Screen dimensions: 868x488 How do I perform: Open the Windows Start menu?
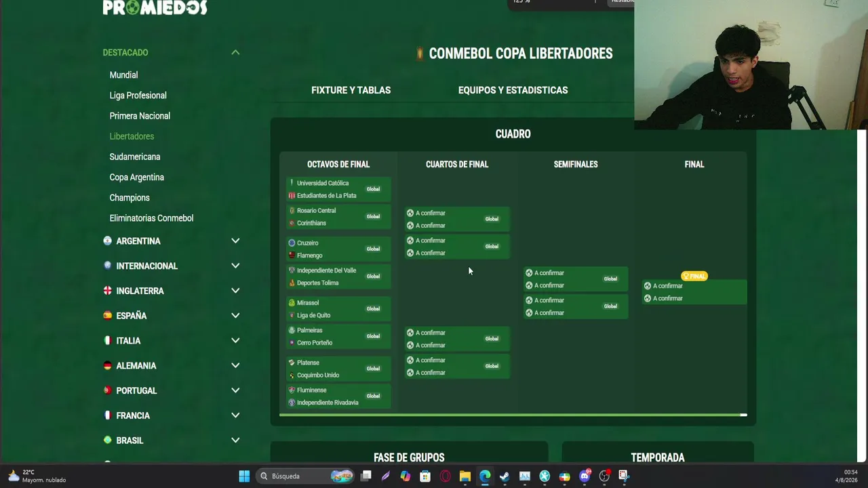click(x=244, y=476)
